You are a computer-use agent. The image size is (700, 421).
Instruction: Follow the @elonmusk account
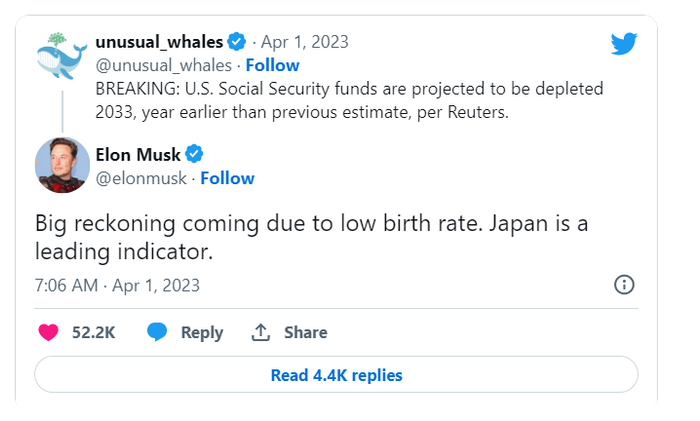click(227, 178)
